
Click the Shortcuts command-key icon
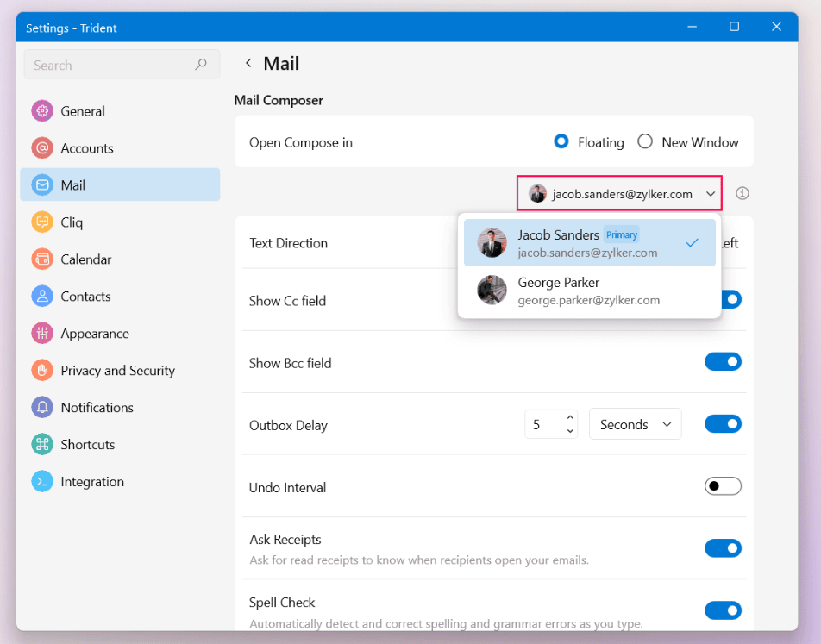(42, 445)
